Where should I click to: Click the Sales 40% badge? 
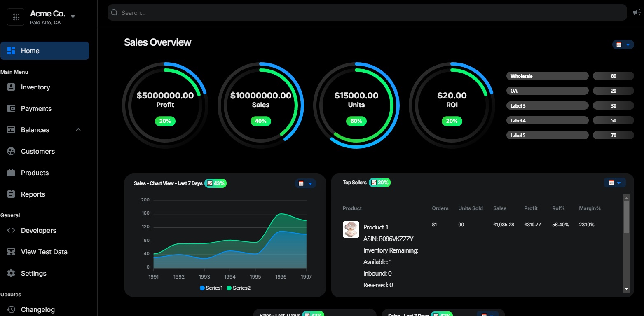pyautogui.click(x=261, y=121)
